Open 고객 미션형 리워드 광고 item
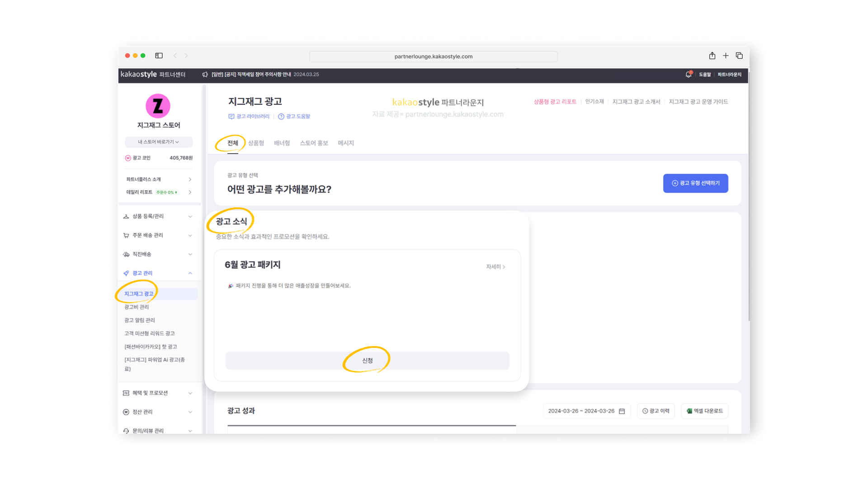Viewport: 868px width, 488px height. tap(150, 333)
